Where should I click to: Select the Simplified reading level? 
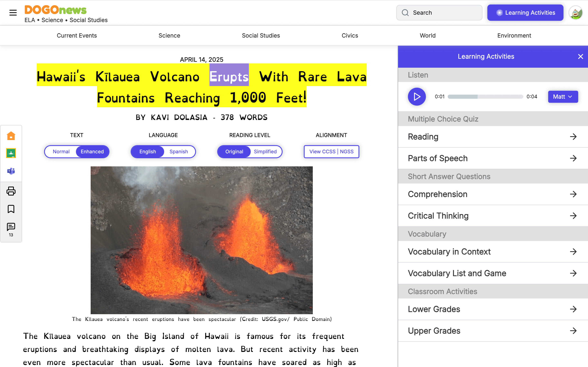click(x=265, y=151)
